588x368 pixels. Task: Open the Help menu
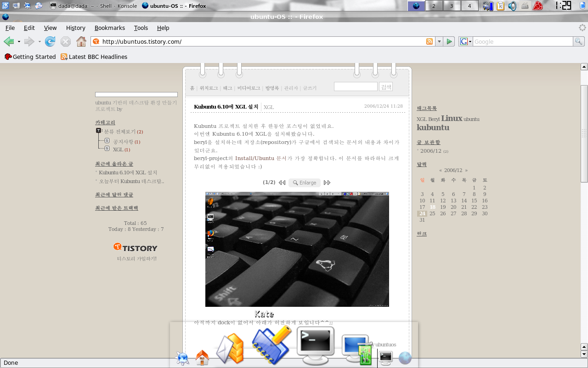(x=163, y=28)
